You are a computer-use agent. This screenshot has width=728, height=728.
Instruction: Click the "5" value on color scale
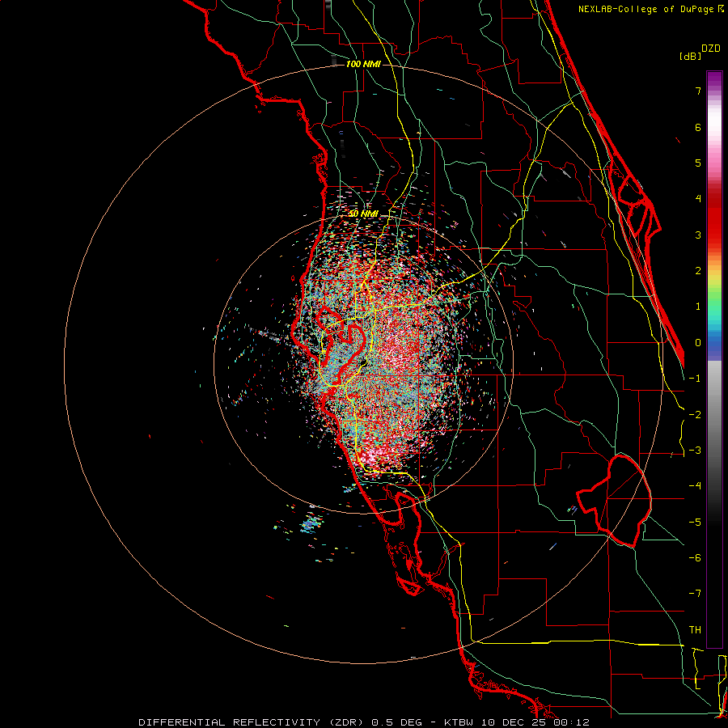click(698, 163)
